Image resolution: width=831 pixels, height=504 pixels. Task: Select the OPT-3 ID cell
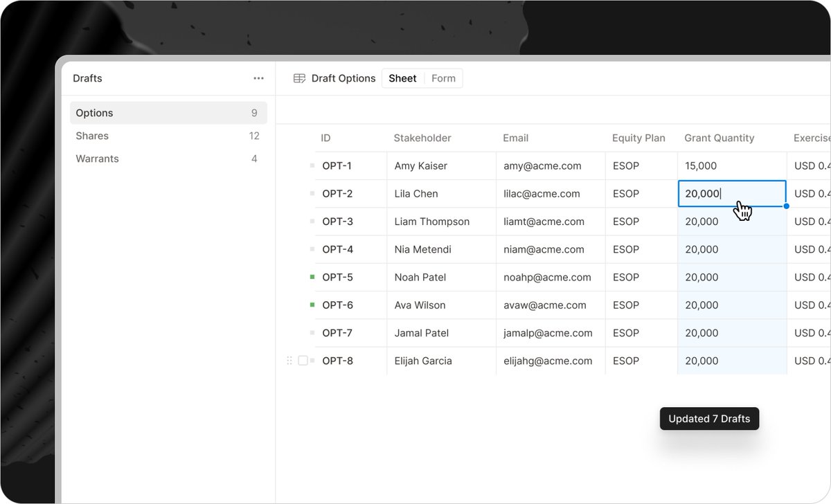(x=350, y=222)
